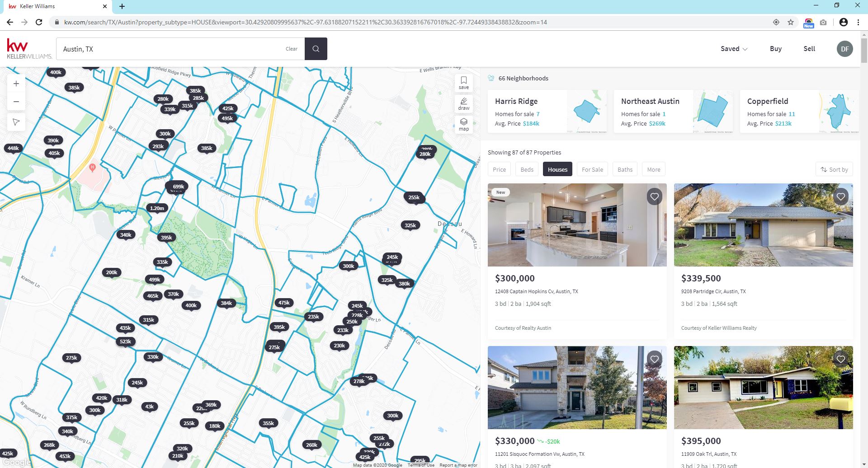Open the Buy menu
The width and height of the screenshot is (868, 468).
tap(775, 49)
